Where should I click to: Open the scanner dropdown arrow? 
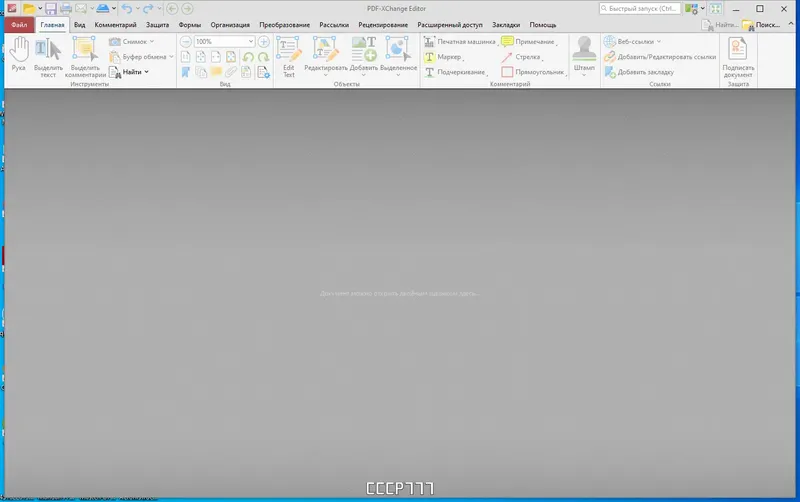coord(114,8)
